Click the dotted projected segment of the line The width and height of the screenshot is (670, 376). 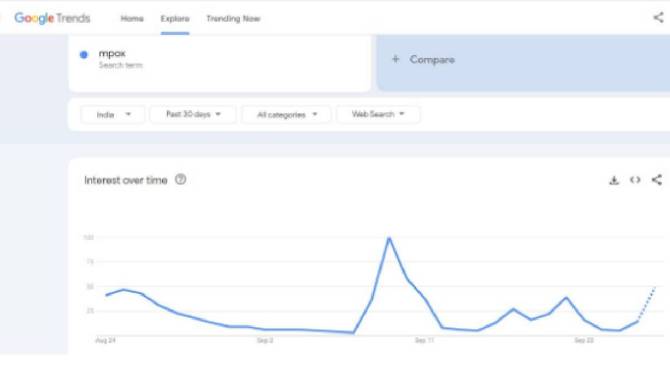pyautogui.click(x=646, y=304)
